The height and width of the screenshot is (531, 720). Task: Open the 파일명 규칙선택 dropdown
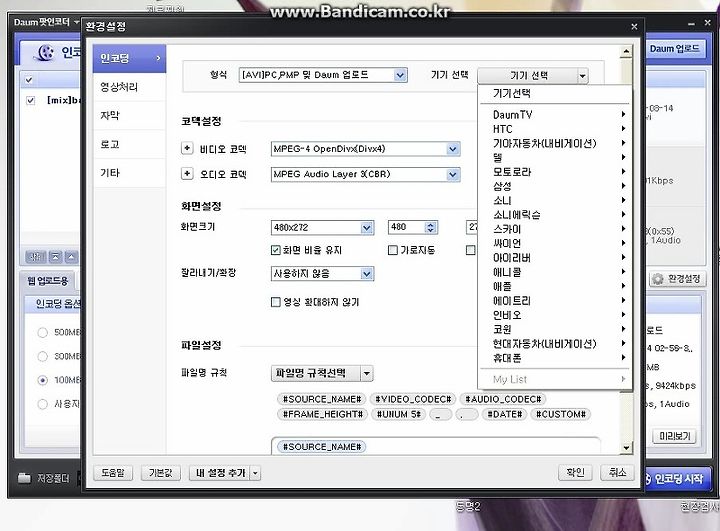[x=322, y=373]
